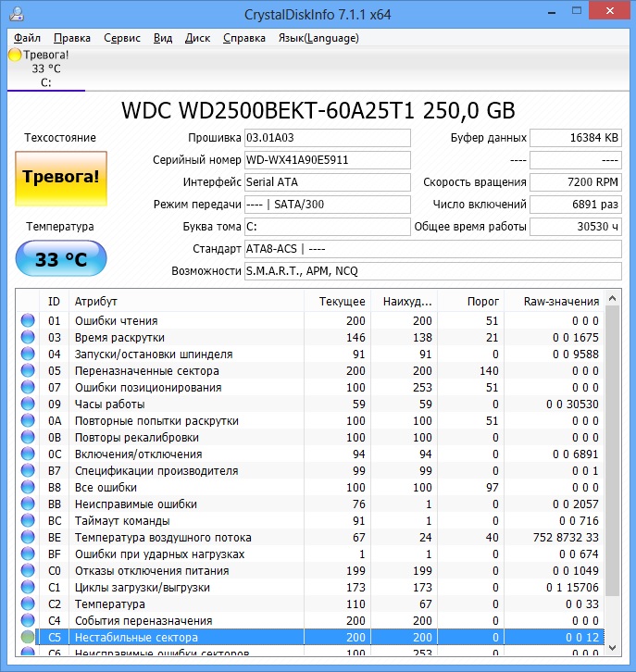Click status icon for Включения/отключения
The image size is (636, 672).
[28, 454]
